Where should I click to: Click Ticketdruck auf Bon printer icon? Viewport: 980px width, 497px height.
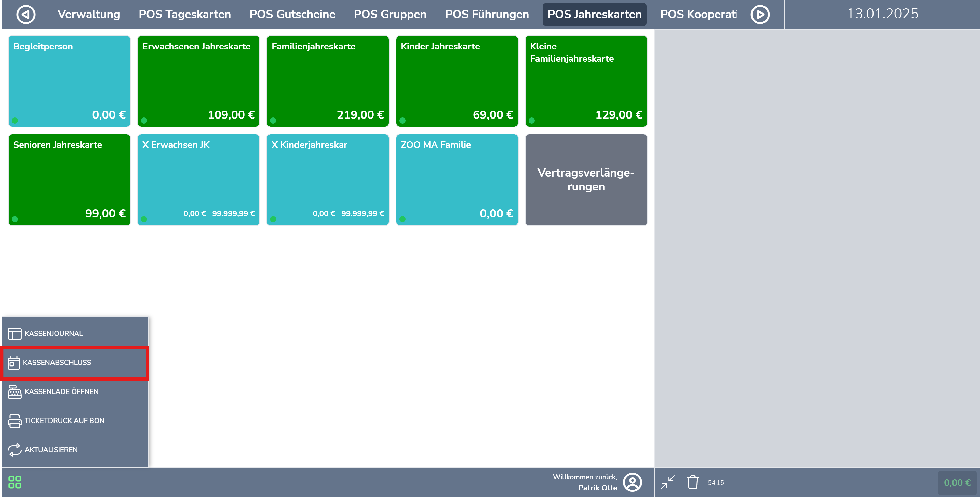coord(15,421)
